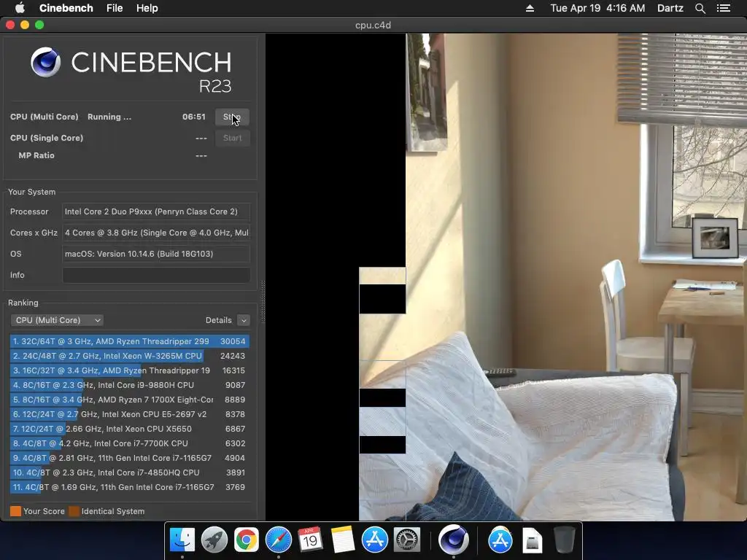Launch Google Chrome from the Dock
This screenshot has width=747, height=560.
[247, 540]
